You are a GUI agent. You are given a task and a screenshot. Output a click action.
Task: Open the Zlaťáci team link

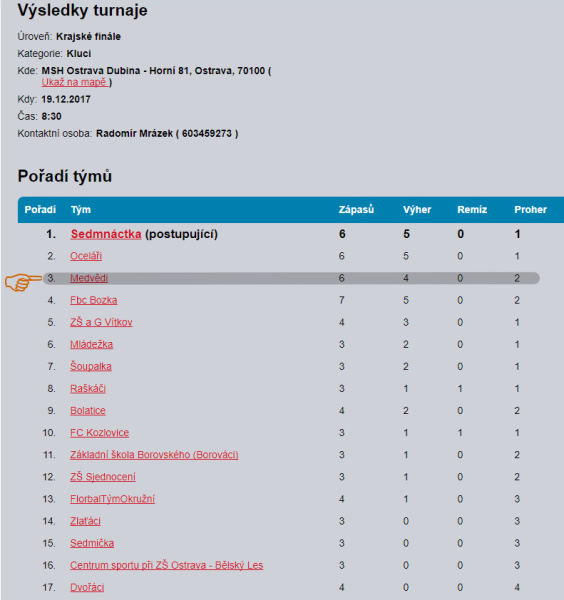tap(85, 521)
